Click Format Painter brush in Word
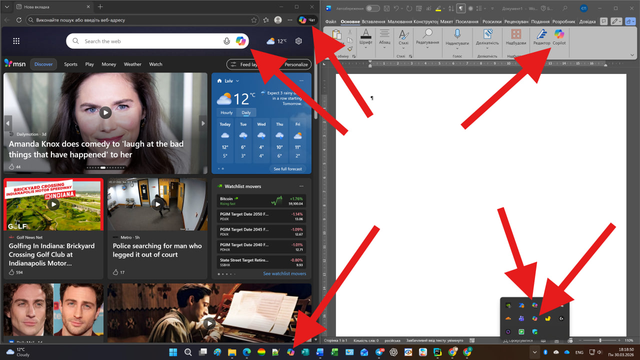 tap(350, 49)
